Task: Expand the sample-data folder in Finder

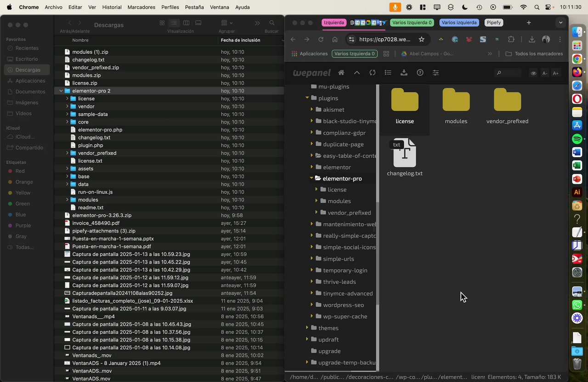Action: click(x=67, y=114)
